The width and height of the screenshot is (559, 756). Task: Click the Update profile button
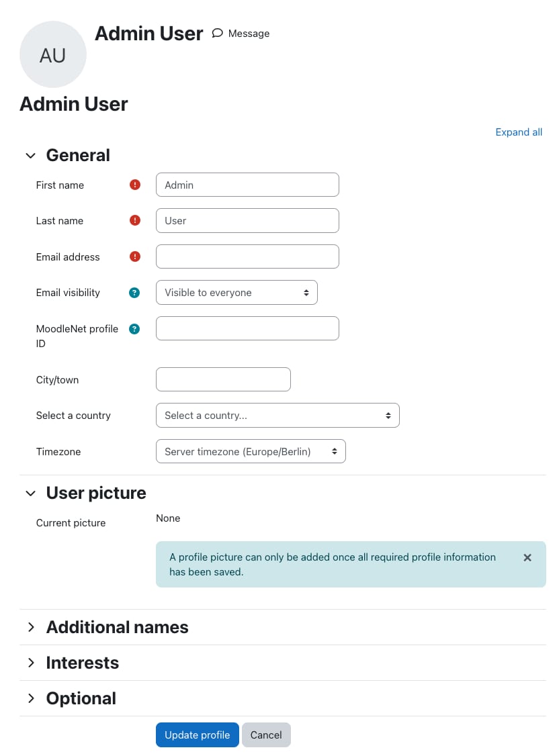click(197, 735)
